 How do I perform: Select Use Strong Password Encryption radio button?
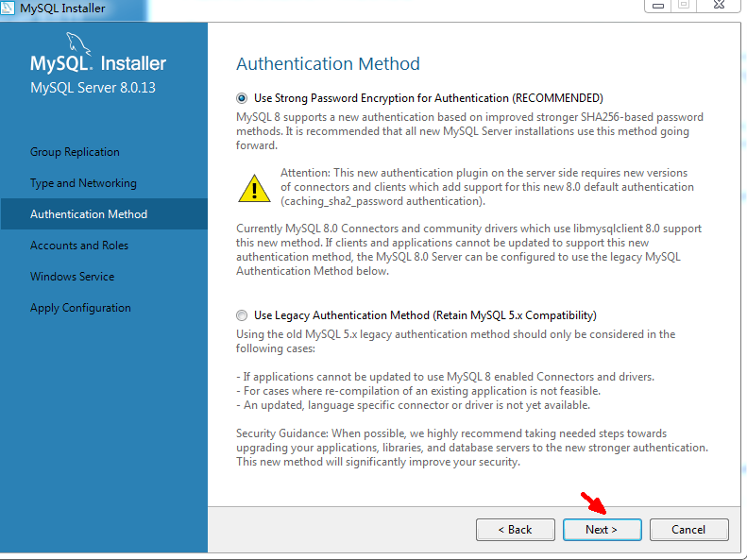point(242,98)
